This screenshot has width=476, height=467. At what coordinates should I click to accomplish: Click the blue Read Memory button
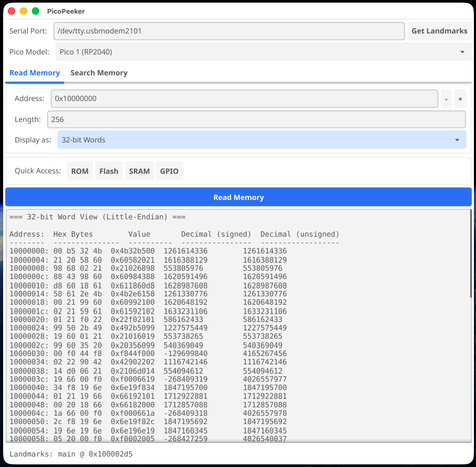click(x=239, y=197)
